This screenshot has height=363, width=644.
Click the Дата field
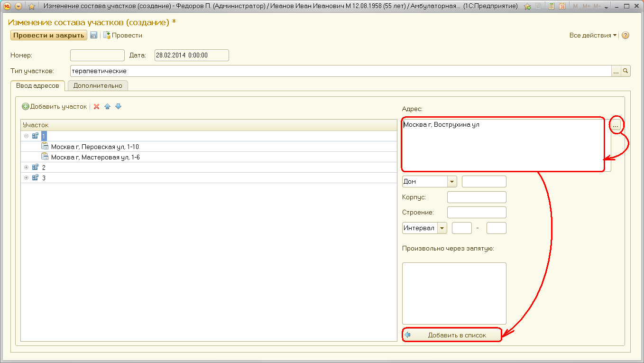192,55
